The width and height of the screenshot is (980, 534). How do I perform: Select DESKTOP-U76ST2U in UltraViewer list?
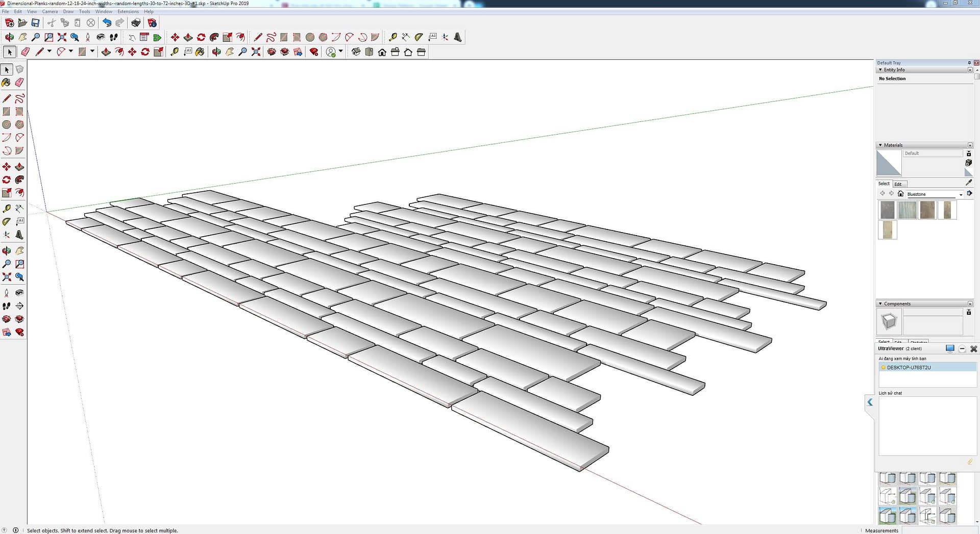pos(909,367)
